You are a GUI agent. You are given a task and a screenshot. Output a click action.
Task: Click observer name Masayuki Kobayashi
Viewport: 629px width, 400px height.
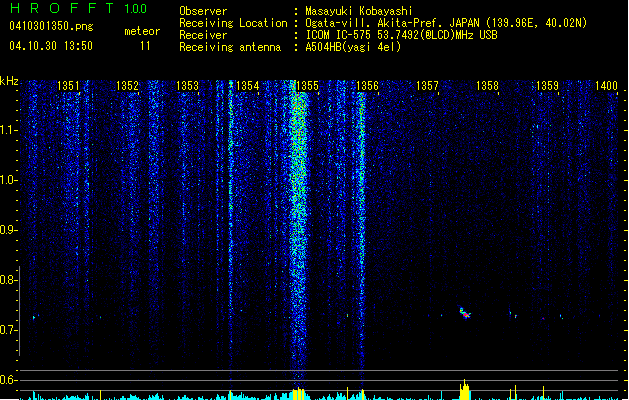[359, 11]
